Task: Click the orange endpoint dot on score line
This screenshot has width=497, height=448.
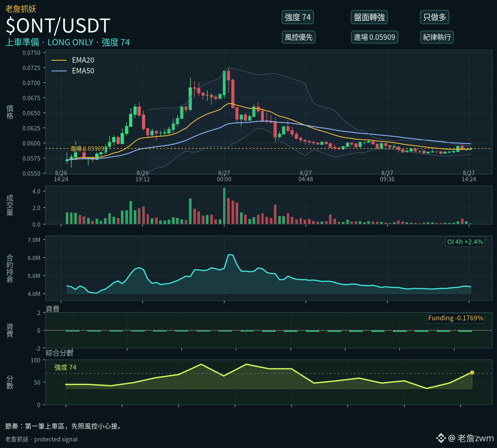Action: (x=472, y=373)
